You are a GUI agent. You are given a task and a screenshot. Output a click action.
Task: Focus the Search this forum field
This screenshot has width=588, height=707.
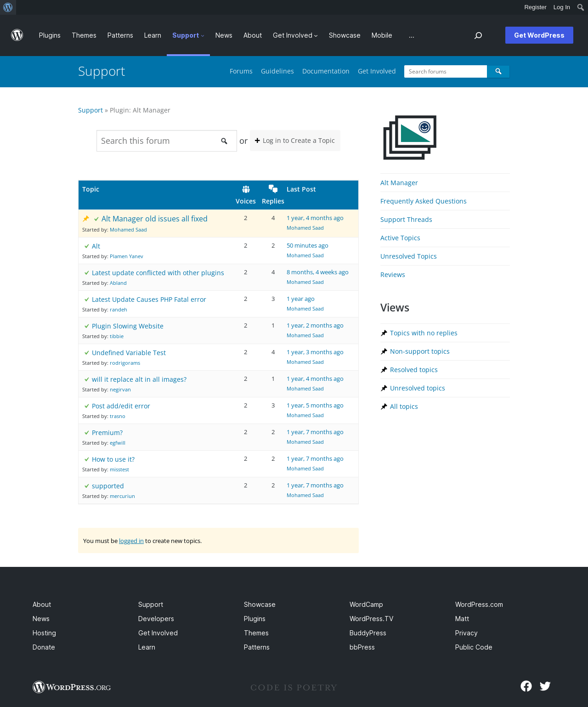point(167,141)
